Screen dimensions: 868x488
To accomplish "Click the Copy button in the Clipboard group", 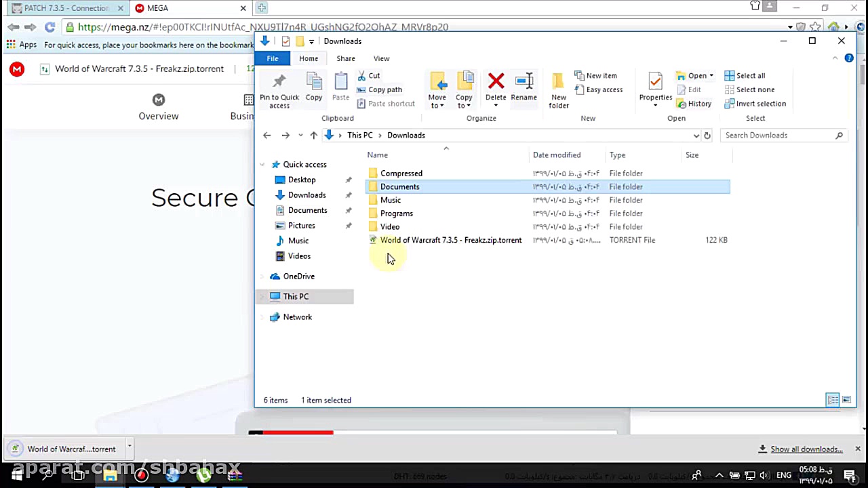I will click(x=314, y=88).
